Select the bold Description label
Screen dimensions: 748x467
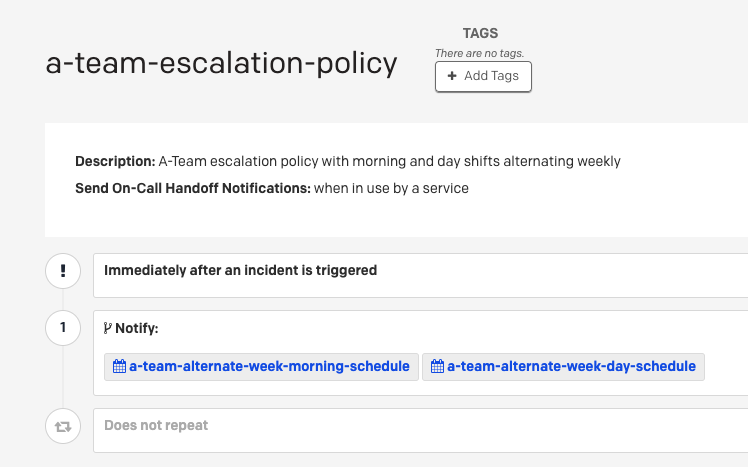(115, 161)
